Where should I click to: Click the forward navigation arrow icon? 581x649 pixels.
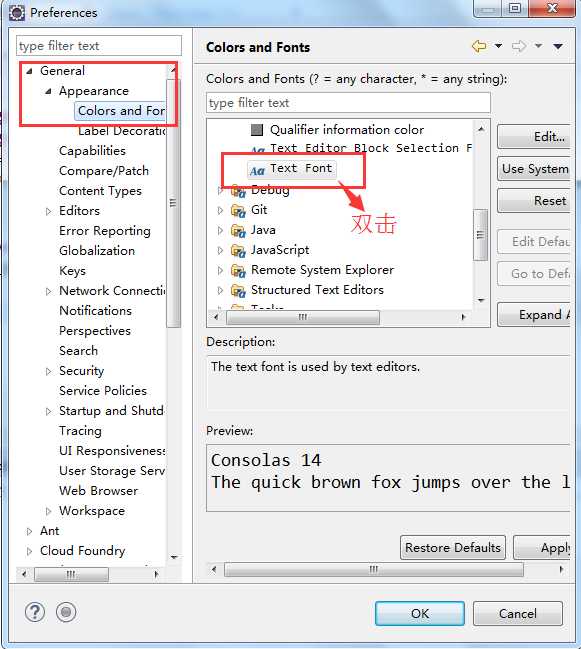point(519,46)
